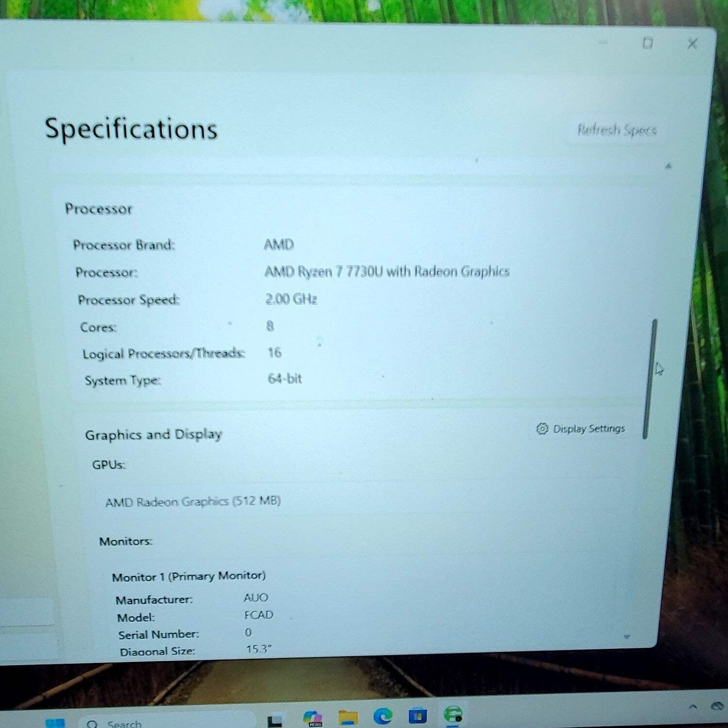
Task: Click the Display Settings gear icon
Action: [542, 429]
